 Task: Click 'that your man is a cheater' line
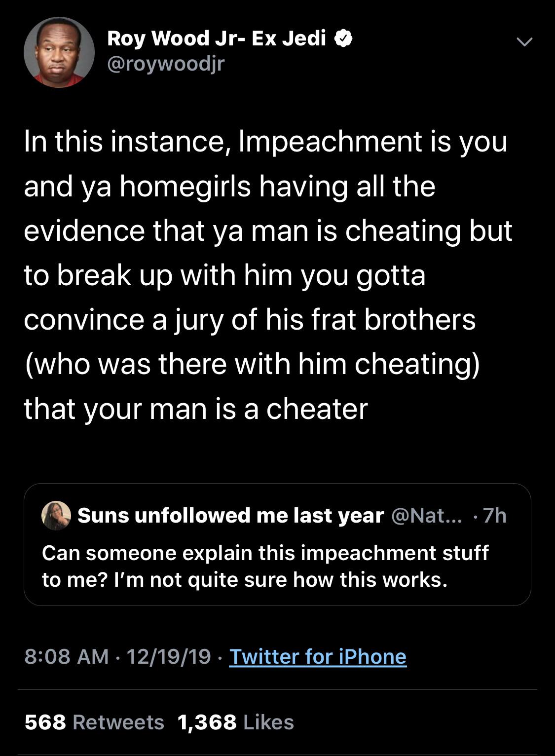[x=196, y=409]
